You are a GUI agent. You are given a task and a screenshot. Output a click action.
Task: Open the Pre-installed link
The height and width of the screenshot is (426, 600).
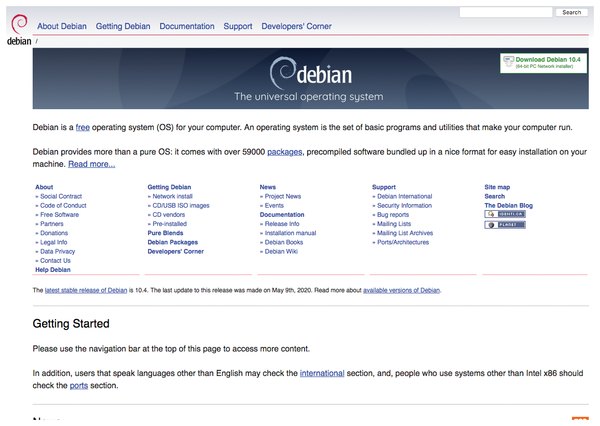coord(170,224)
